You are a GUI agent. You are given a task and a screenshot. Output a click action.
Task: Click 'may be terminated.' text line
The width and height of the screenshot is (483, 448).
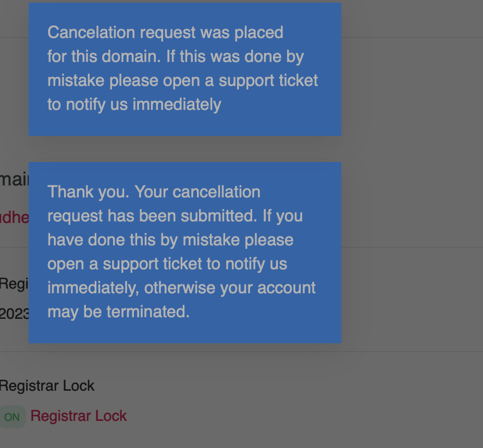click(x=118, y=312)
